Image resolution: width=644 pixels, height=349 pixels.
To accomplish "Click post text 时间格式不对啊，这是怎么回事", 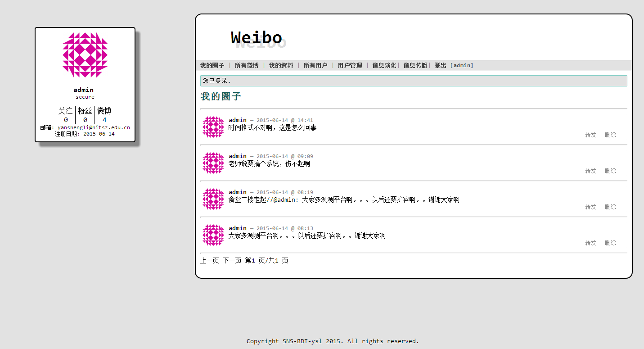I will [x=272, y=127].
